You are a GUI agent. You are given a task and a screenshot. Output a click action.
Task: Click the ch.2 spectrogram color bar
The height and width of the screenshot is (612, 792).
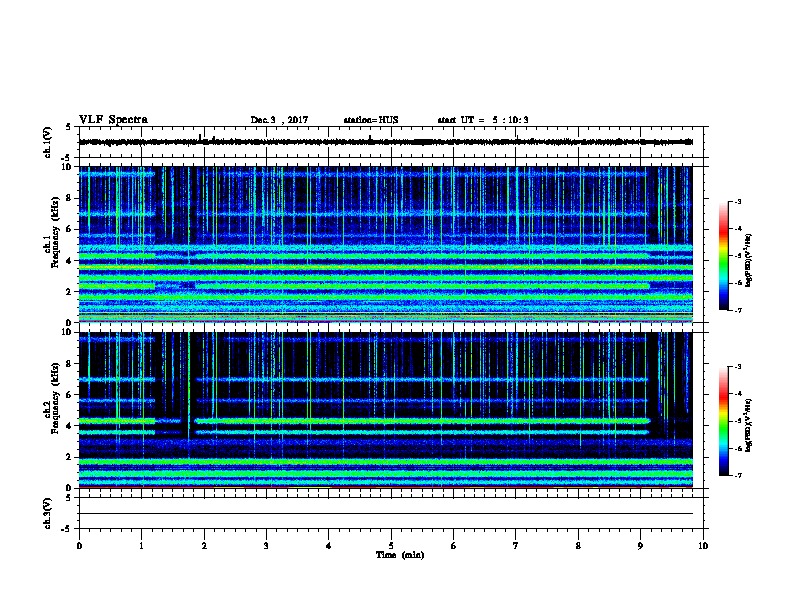coord(723,421)
